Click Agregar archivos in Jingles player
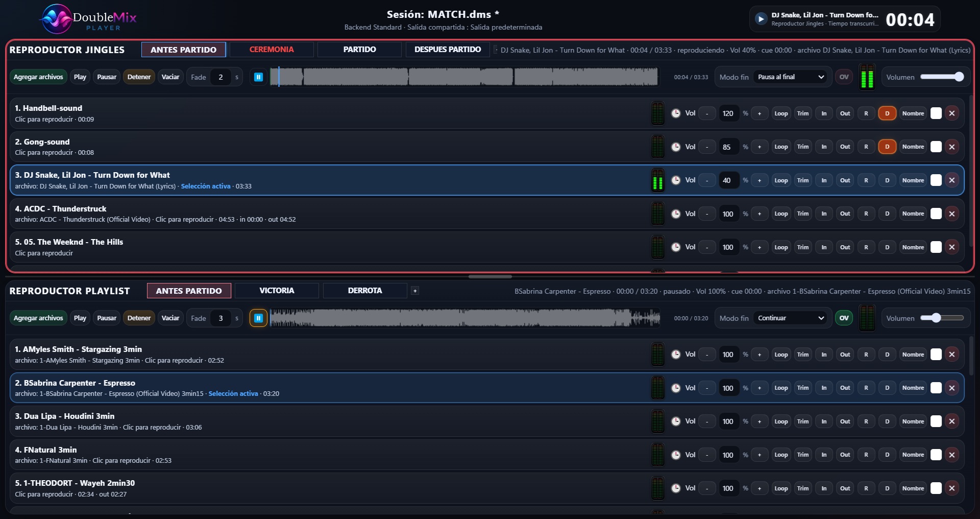This screenshot has height=519, width=980. (x=38, y=77)
